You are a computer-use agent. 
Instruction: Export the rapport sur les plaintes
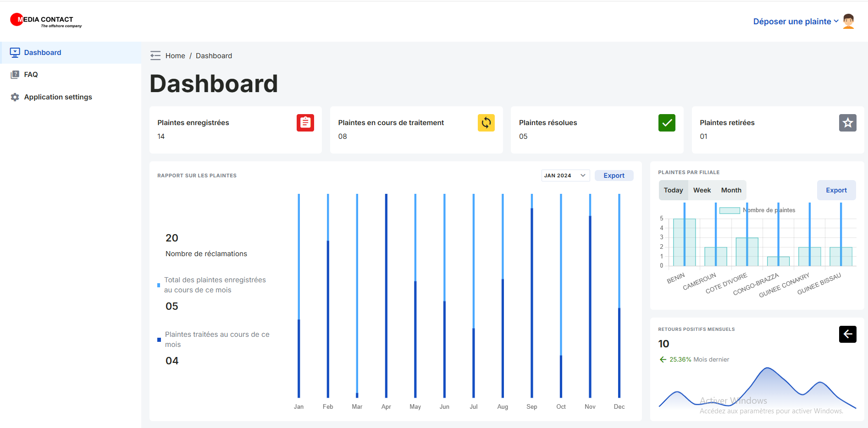(x=614, y=176)
